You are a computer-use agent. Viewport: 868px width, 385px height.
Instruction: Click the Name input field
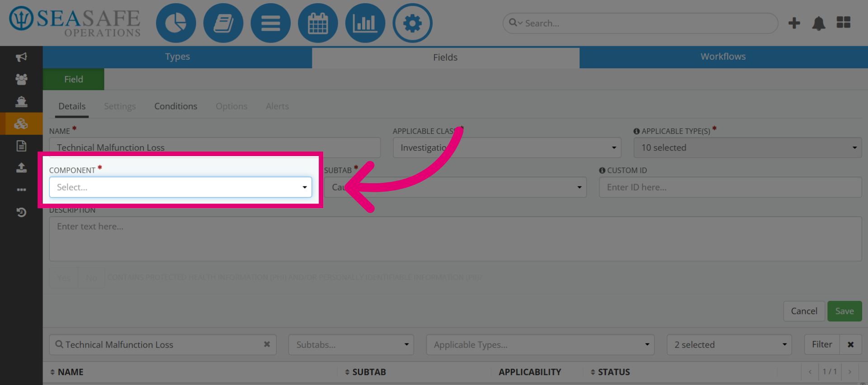pyautogui.click(x=215, y=148)
